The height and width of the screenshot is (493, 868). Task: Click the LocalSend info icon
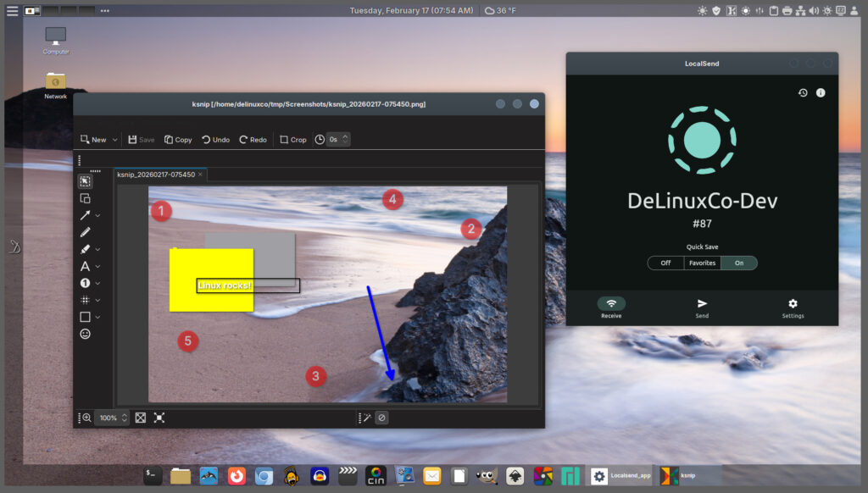(x=821, y=92)
